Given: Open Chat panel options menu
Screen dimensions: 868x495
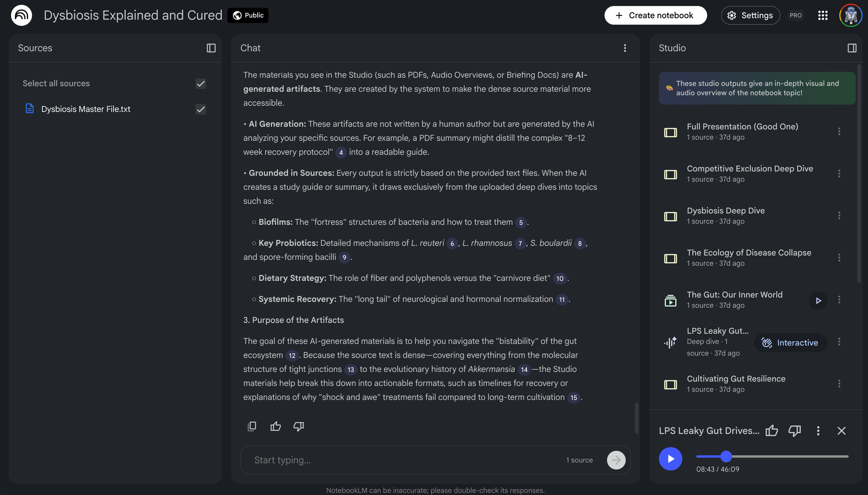Looking at the screenshot, I should point(625,48).
